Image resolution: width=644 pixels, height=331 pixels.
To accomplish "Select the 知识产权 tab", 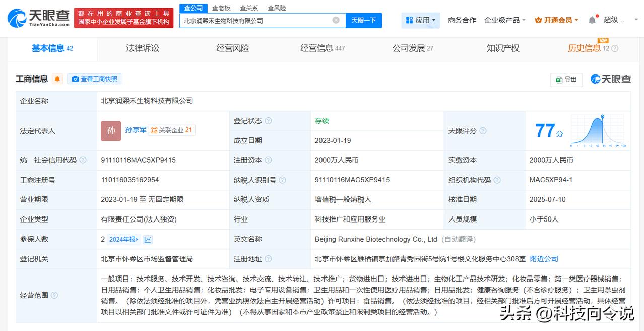I will point(503,48).
